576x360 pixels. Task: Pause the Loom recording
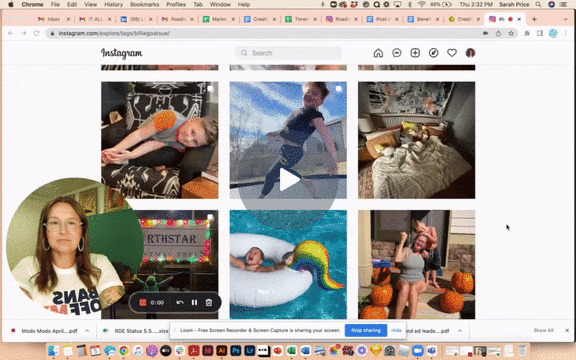pyautogui.click(x=194, y=302)
